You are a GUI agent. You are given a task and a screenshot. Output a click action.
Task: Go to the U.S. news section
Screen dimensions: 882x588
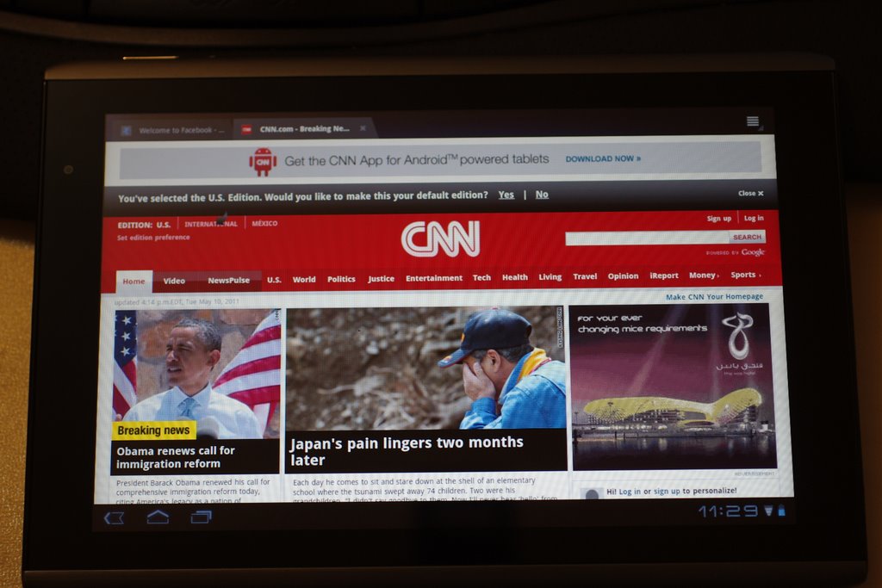pyautogui.click(x=274, y=280)
